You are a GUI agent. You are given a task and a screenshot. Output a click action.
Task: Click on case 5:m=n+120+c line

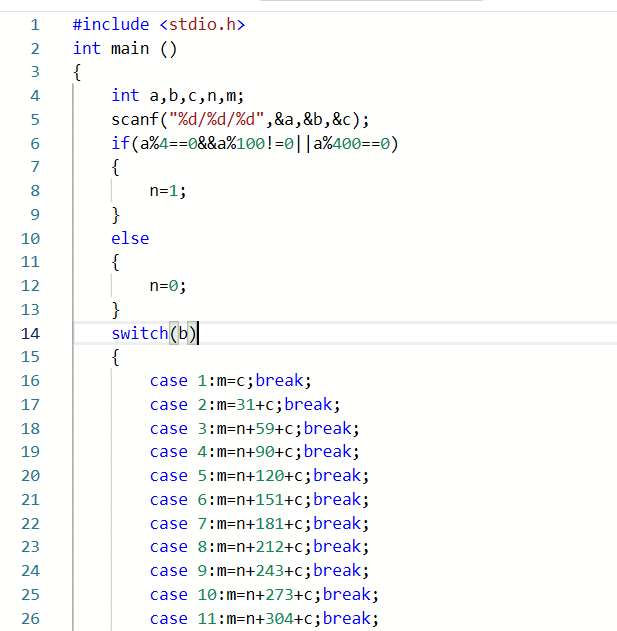click(259, 476)
